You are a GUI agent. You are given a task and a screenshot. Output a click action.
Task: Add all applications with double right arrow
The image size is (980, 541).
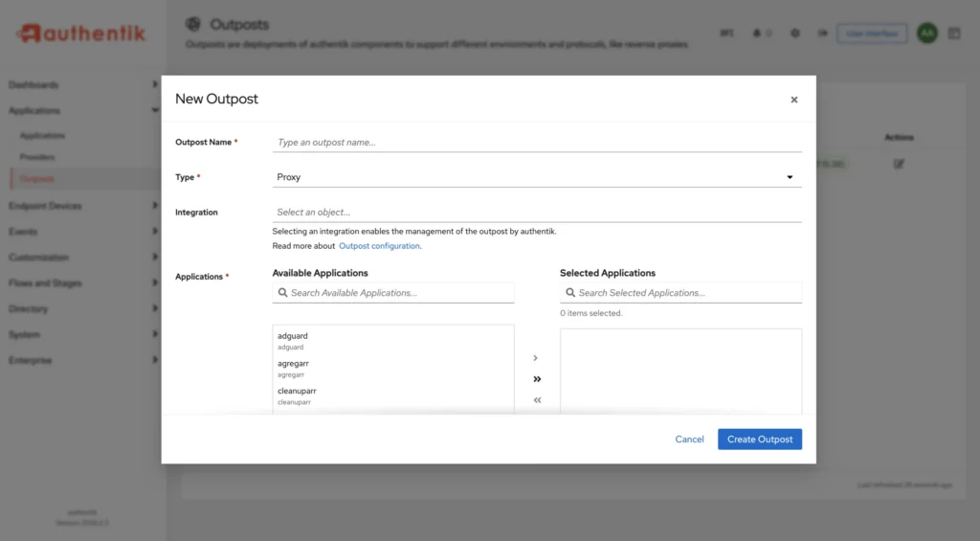tap(537, 379)
